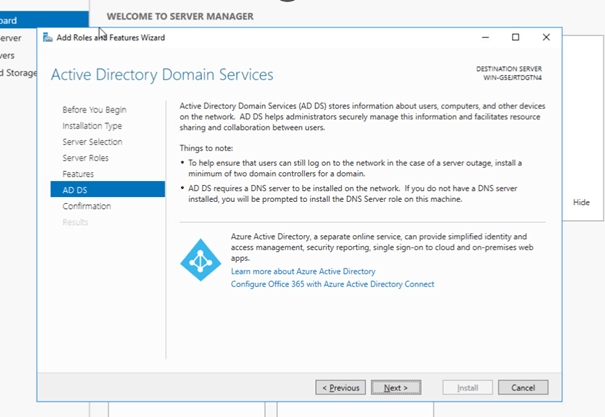Open Learn more about Azure Active Directory
This screenshot has width=605, height=417.
302,271
